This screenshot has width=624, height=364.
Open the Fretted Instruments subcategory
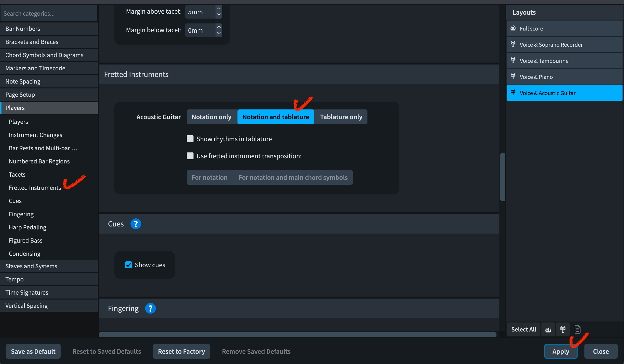(x=35, y=187)
